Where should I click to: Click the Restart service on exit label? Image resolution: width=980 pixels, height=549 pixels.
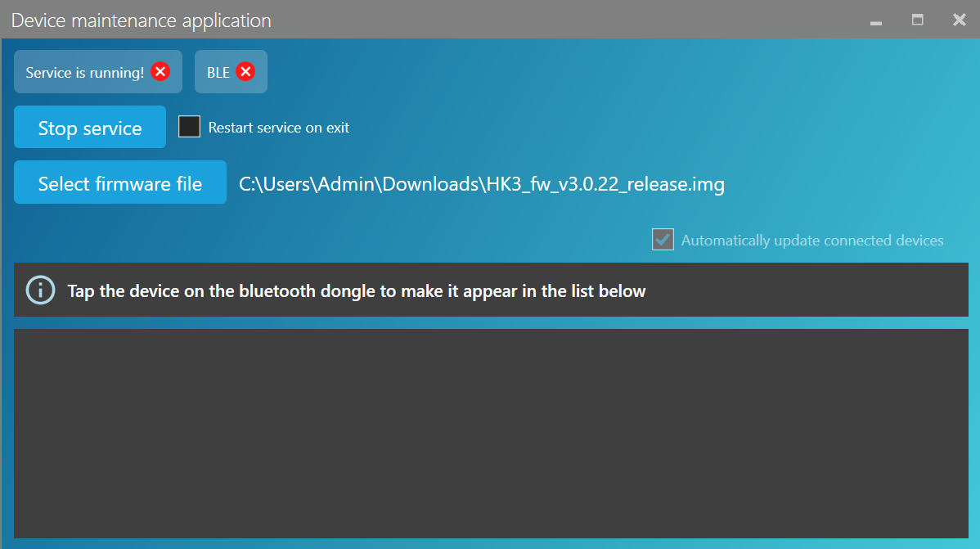coord(279,128)
